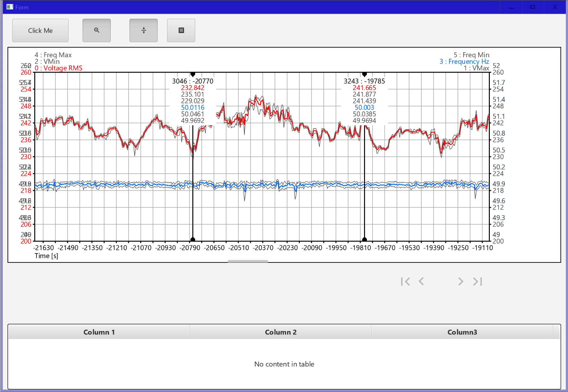Image resolution: width=568 pixels, height=392 pixels.
Task: Select the Freq Max legend label
Action: pos(53,55)
